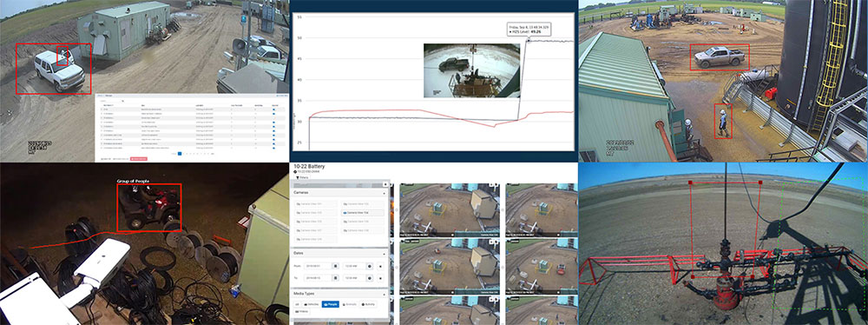The image size is (868, 325).
Task: Select the Activity media type filter
Action: 368,304
